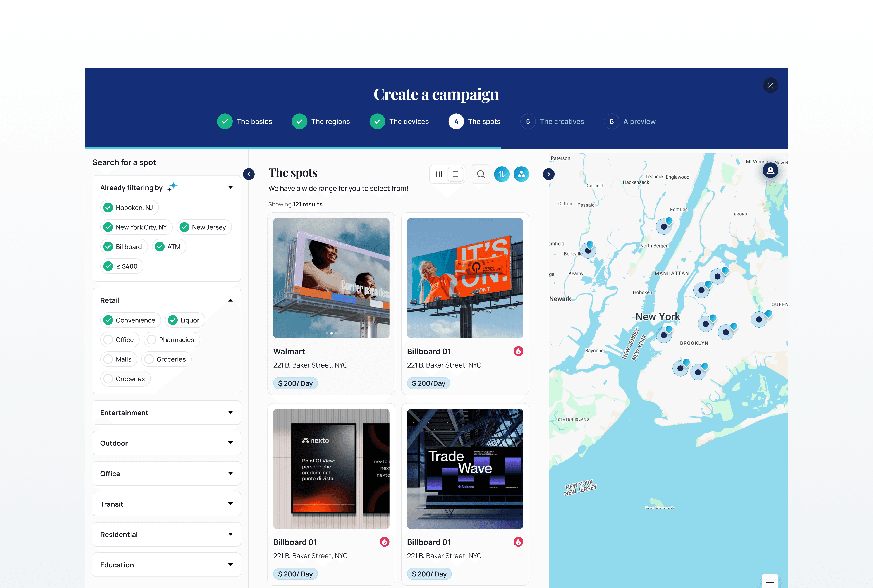Viewport: 873px width, 588px height.
Task: Collapse the filter sidebar with left chevron
Action: tap(249, 174)
